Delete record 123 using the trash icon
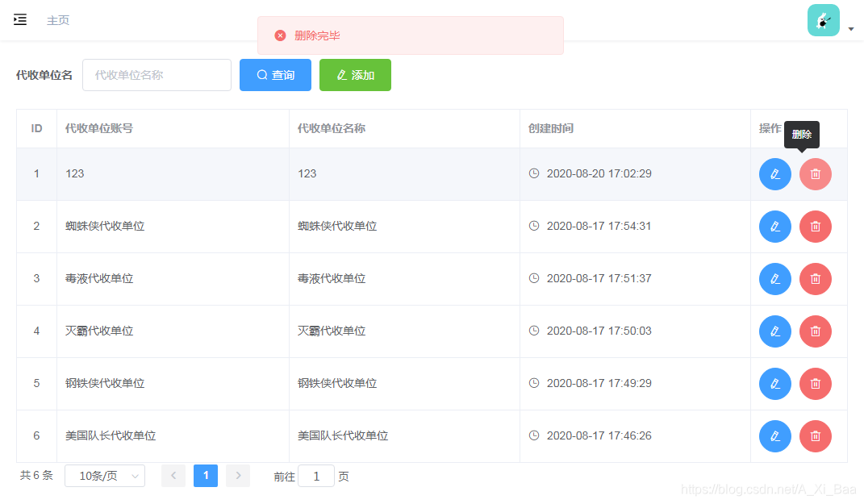864x504 pixels. tap(815, 173)
